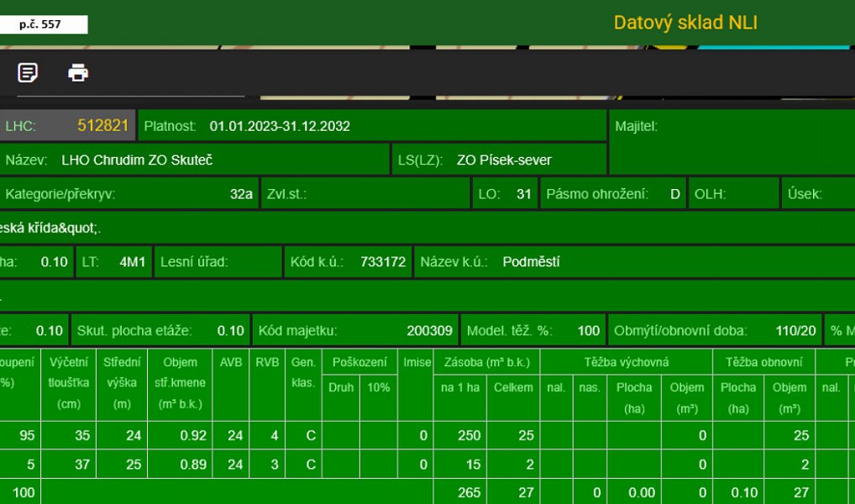Click the Objem stř.kmene column header
Image resolution: width=855 pixels, height=504 pixels.
coord(180,383)
